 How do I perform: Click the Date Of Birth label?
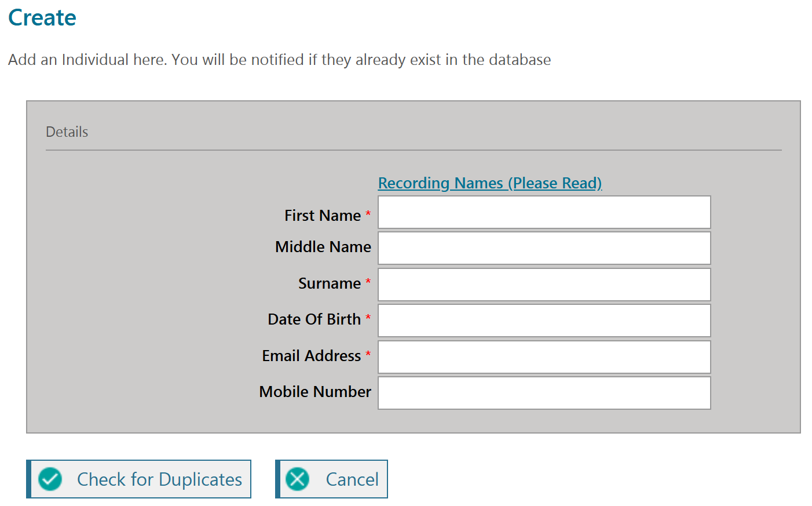click(314, 319)
